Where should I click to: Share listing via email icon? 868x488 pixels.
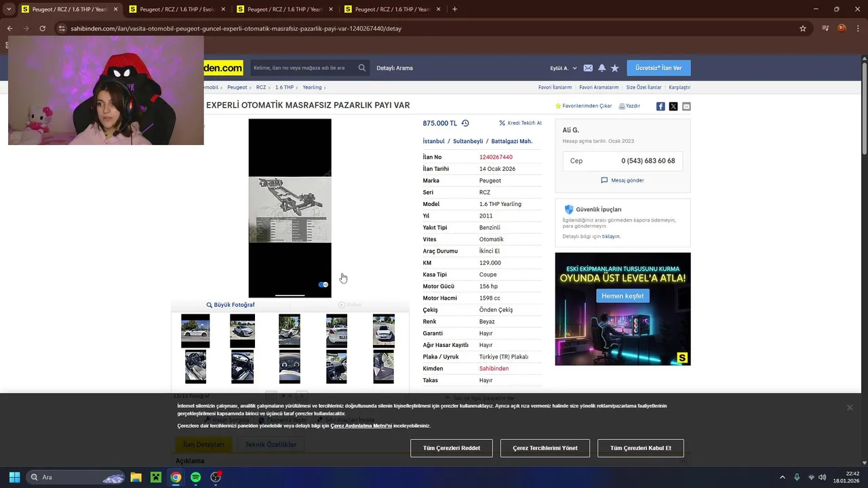686,106
